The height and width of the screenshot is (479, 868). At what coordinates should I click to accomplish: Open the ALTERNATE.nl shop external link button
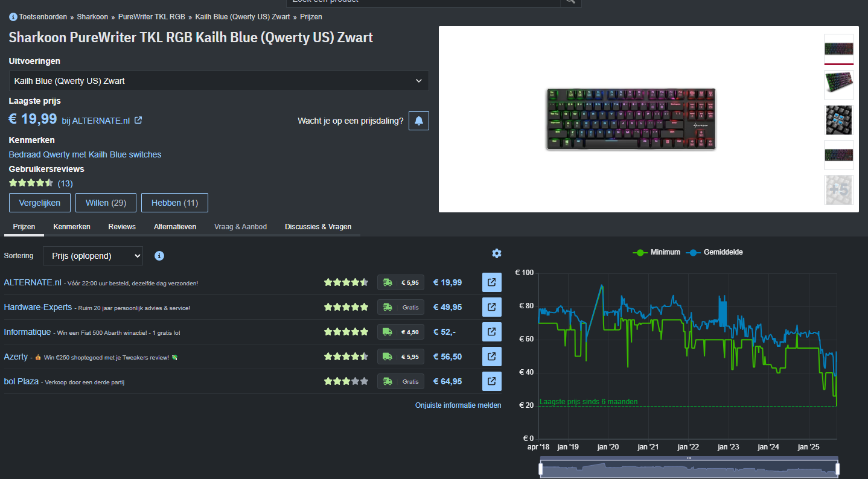coord(491,282)
